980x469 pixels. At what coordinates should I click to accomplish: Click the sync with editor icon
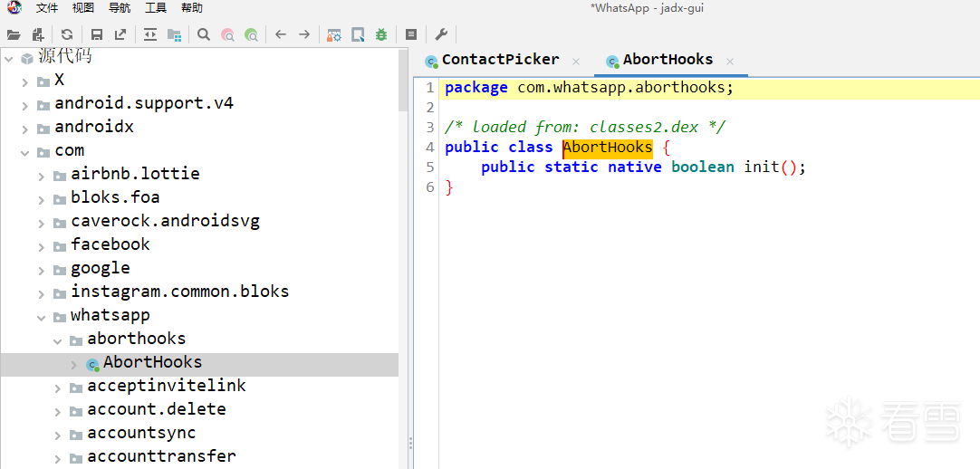150,35
